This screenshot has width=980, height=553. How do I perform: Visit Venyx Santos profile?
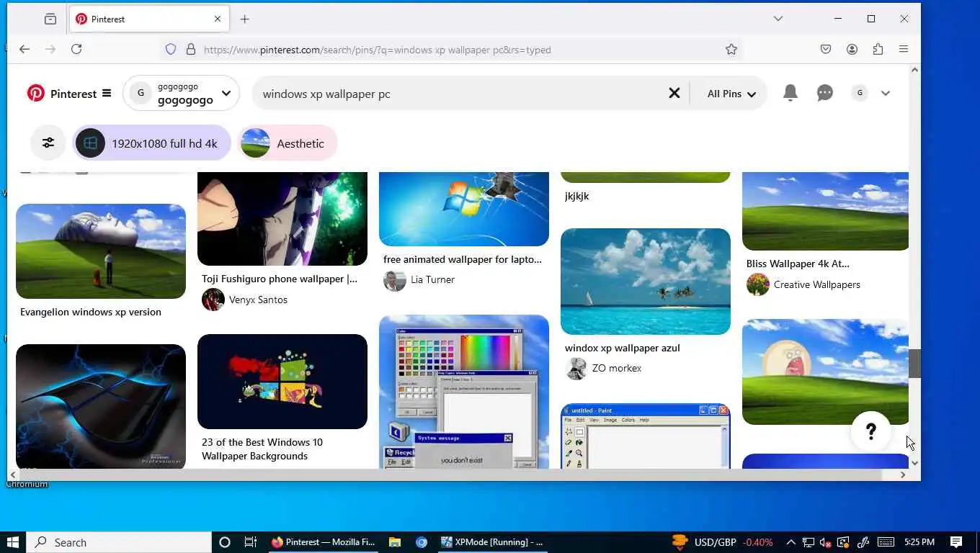pos(258,300)
